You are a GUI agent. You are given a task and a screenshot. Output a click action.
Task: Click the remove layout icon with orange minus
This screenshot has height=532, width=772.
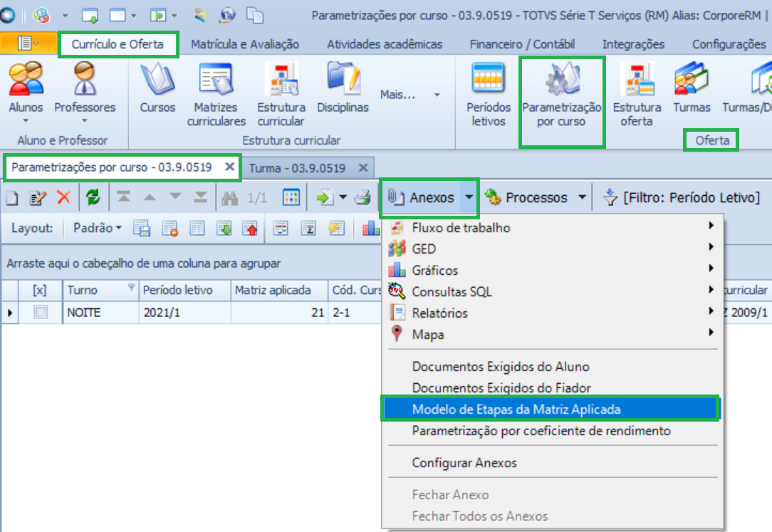click(x=170, y=229)
